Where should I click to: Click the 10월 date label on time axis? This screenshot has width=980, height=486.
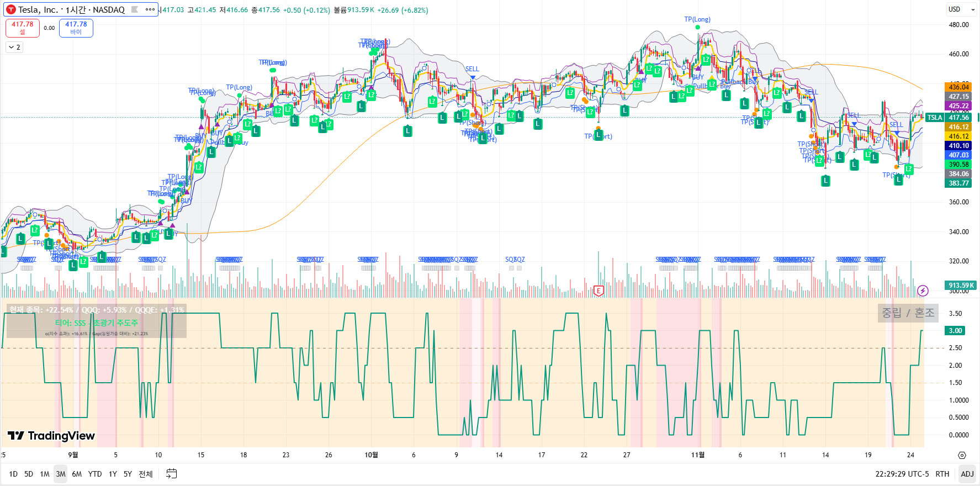click(372, 455)
